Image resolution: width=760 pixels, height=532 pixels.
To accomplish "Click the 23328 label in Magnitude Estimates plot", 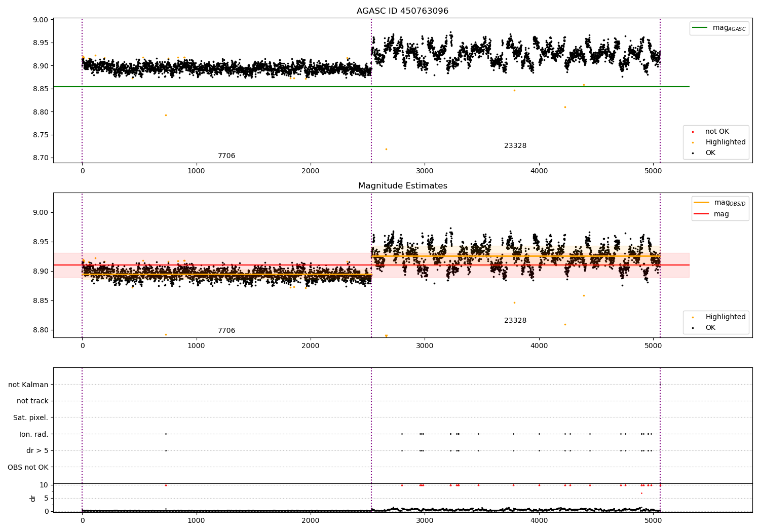I will 515,321.
